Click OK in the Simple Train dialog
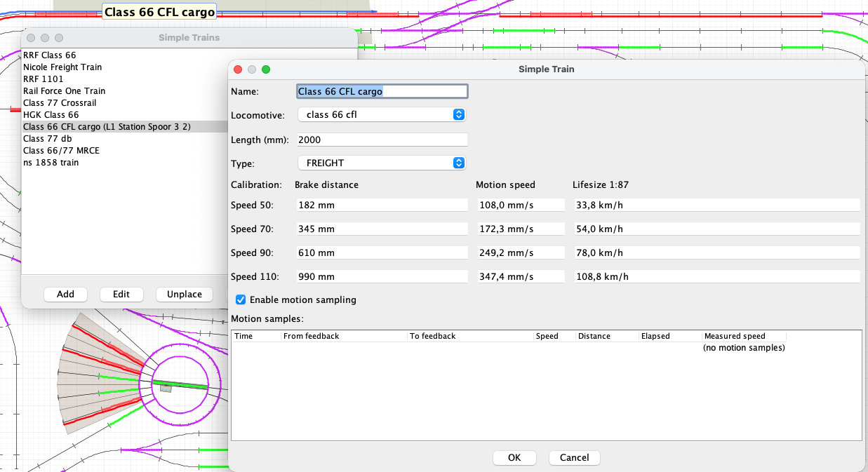This screenshot has height=472, width=868. pyautogui.click(x=514, y=457)
